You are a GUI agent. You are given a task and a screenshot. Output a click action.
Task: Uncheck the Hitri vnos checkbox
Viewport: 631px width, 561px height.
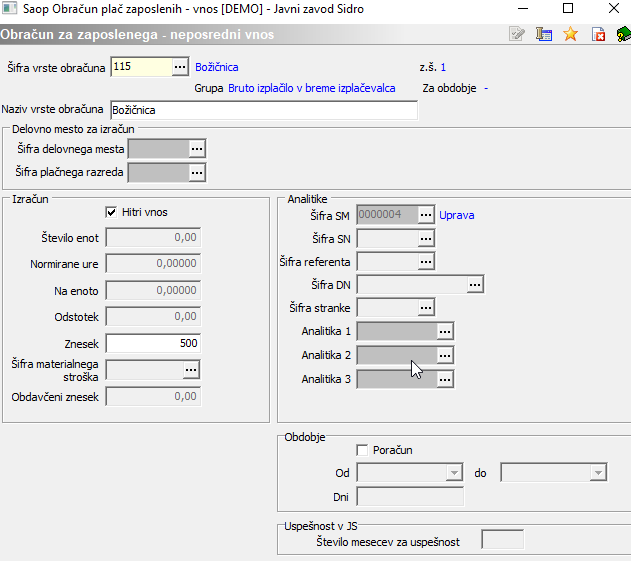[x=111, y=212]
